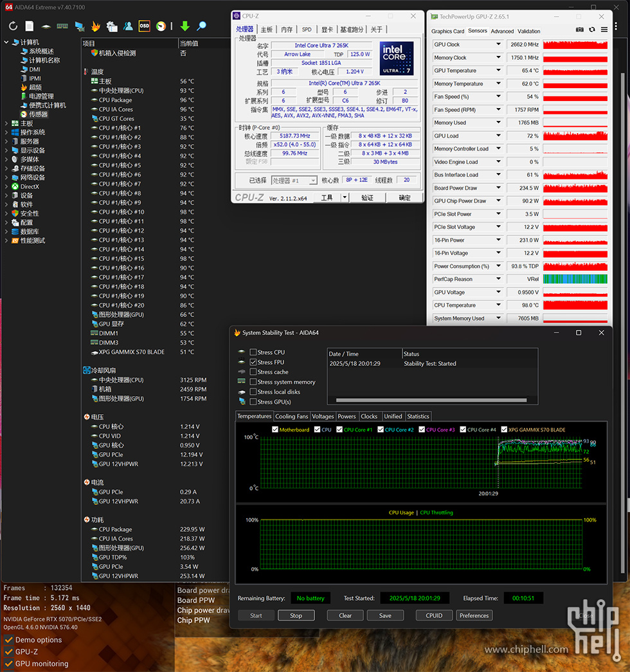Open the OSD panel toolbar icon

pos(145,26)
